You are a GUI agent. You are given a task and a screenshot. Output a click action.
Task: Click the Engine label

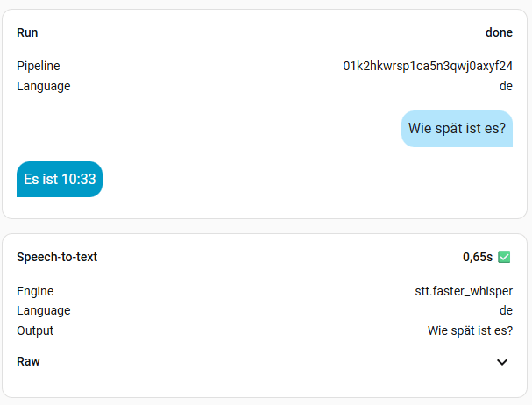[35, 291]
